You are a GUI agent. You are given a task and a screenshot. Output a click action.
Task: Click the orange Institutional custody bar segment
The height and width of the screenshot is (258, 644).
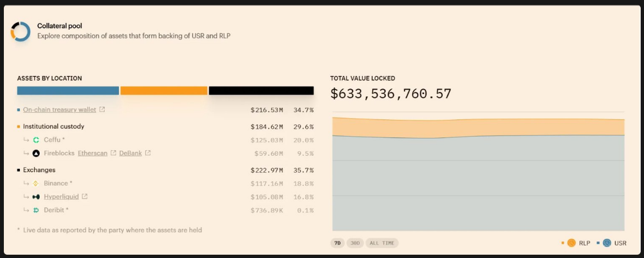point(163,91)
